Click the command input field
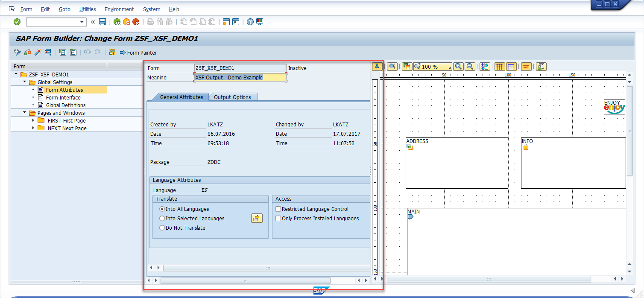This screenshot has height=298, width=644. point(52,22)
